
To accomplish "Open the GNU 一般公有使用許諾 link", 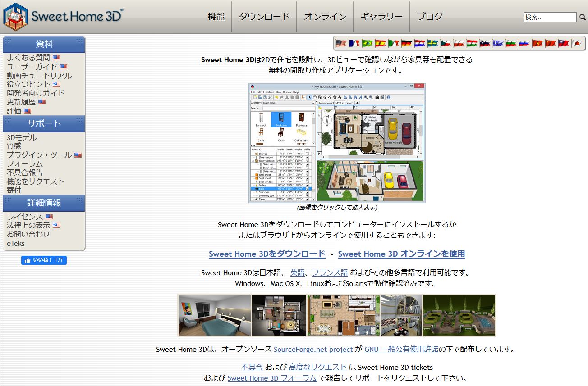I will (401, 349).
